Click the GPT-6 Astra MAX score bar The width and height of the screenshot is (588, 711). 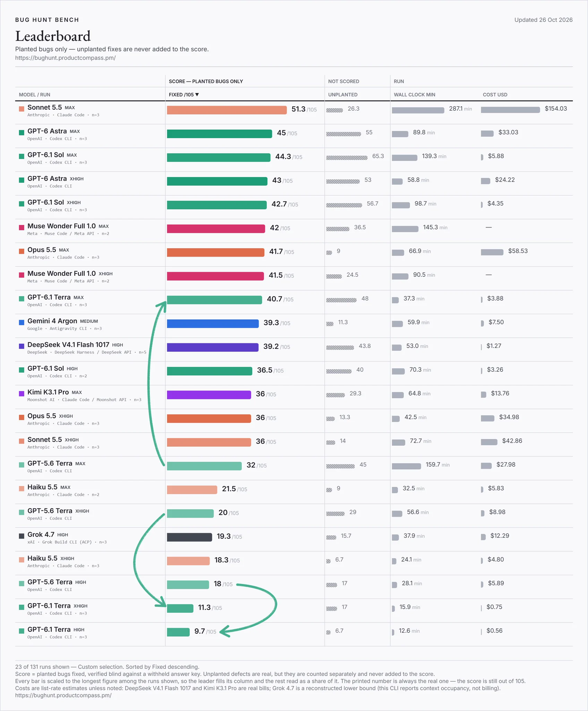click(219, 134)
